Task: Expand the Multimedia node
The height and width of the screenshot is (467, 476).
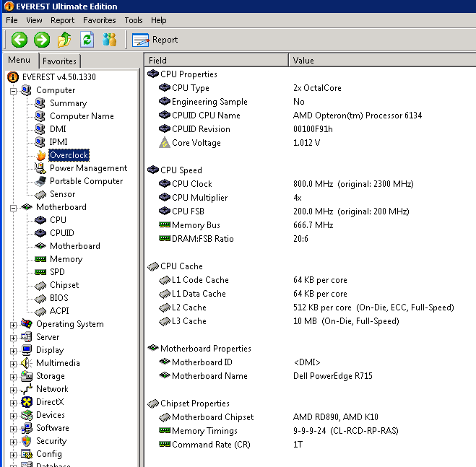Action: point(13,364)
